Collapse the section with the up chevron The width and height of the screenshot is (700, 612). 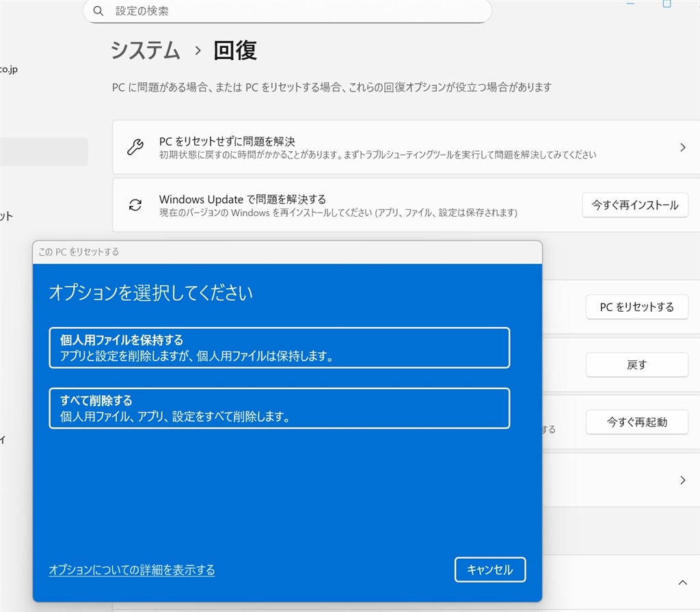pyautogui.click(x=682, y=583)
